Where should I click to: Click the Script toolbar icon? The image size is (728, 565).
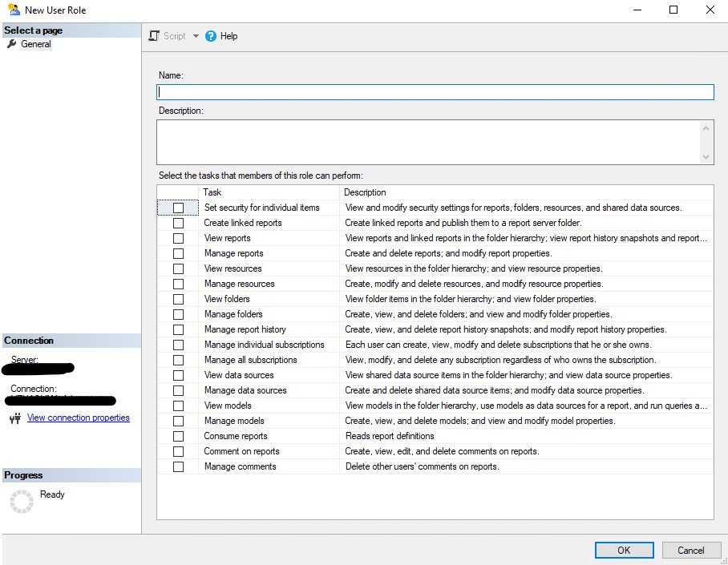pos(154,36)
